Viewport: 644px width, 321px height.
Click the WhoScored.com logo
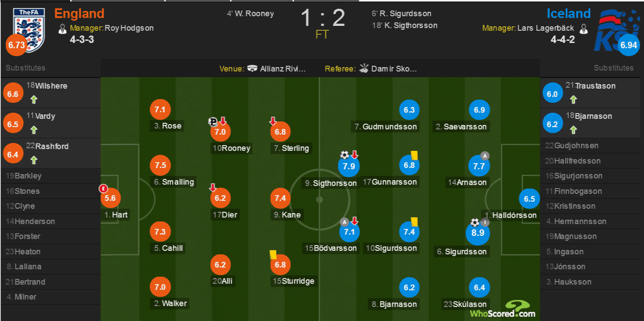click(503, 309)
